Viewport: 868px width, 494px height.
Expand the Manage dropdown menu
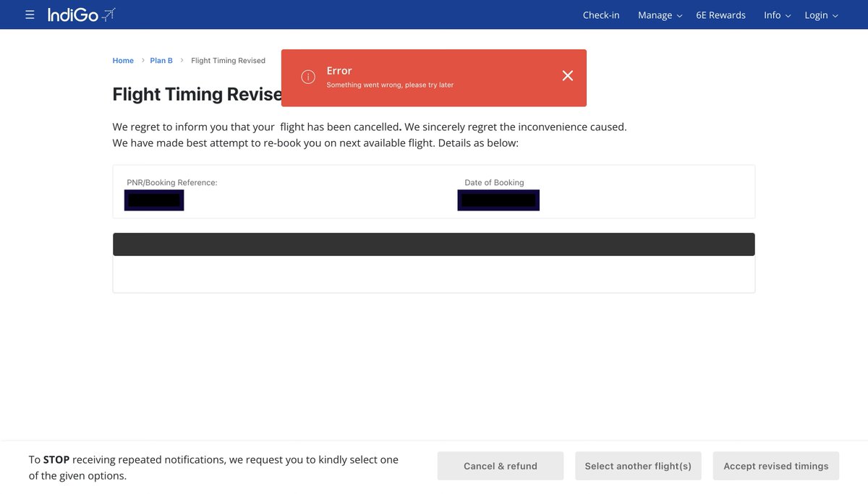(660, 15)
